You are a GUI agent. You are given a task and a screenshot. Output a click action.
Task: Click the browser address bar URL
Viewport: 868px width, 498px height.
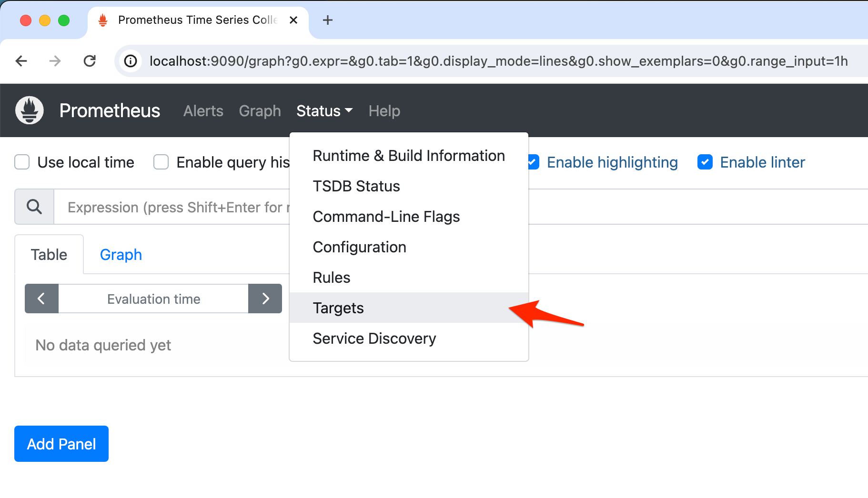pyautogui.click(x=498, y=61)
